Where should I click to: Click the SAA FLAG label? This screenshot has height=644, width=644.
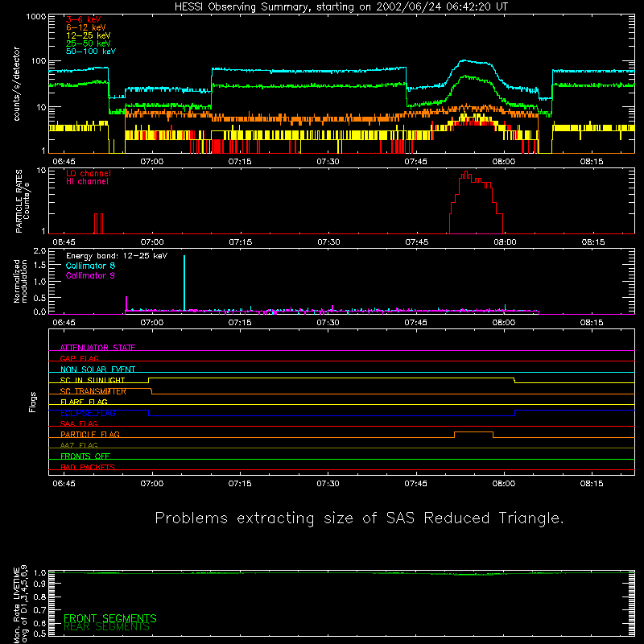(79, 423)
